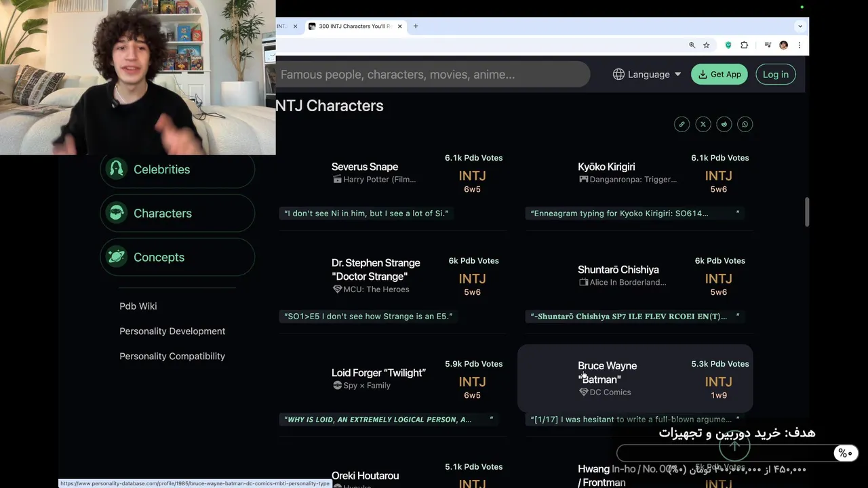Open the Chrome zoom indicator icon
Screen dimensions: 868x488
tap(692, 45)
